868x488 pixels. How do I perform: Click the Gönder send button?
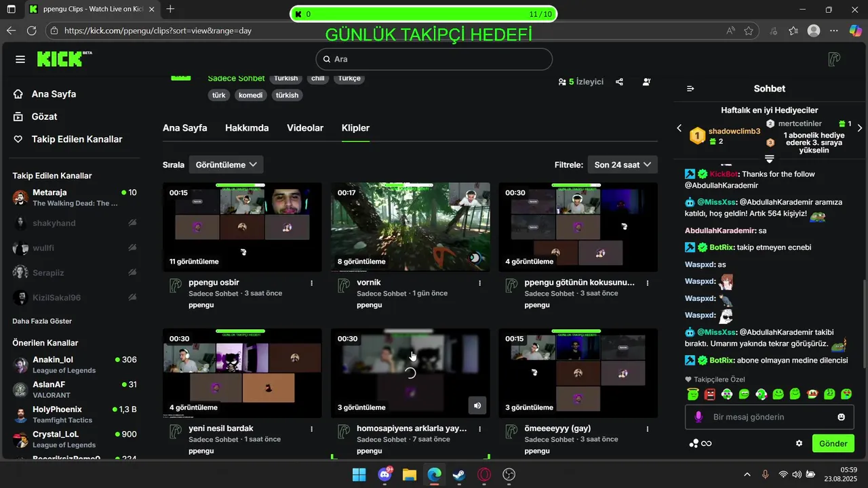coord(833,443)
